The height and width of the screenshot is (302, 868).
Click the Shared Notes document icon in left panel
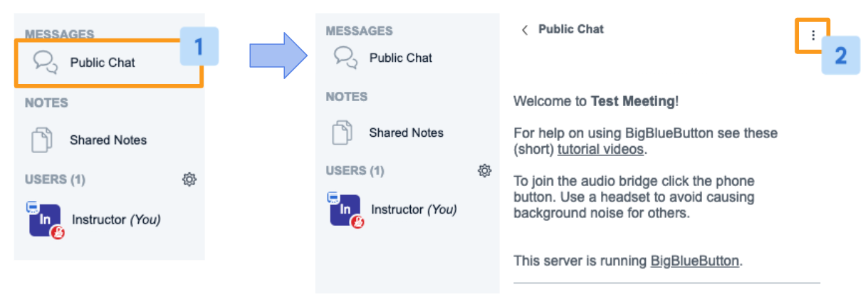43,140
